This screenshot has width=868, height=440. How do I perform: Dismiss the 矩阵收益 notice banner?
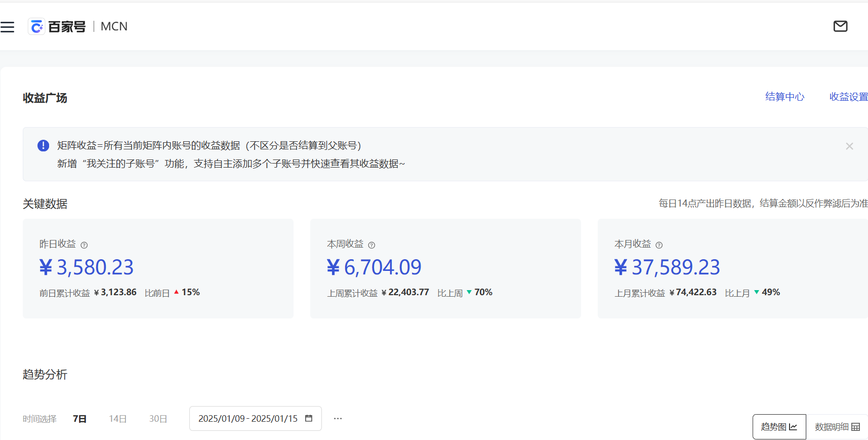tap(849, 146)
